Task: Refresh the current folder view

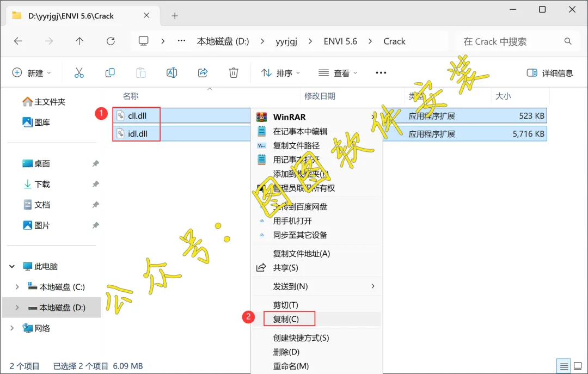Action: coord(111,41)
